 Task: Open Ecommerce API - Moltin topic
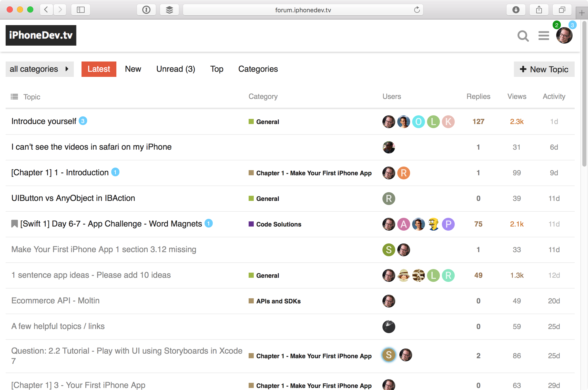point(56,301)
